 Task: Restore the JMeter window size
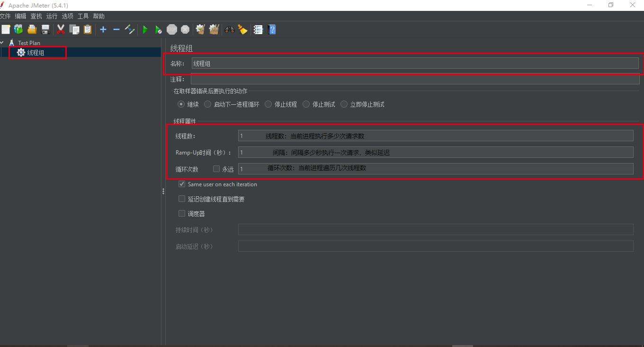pos(611,5)
